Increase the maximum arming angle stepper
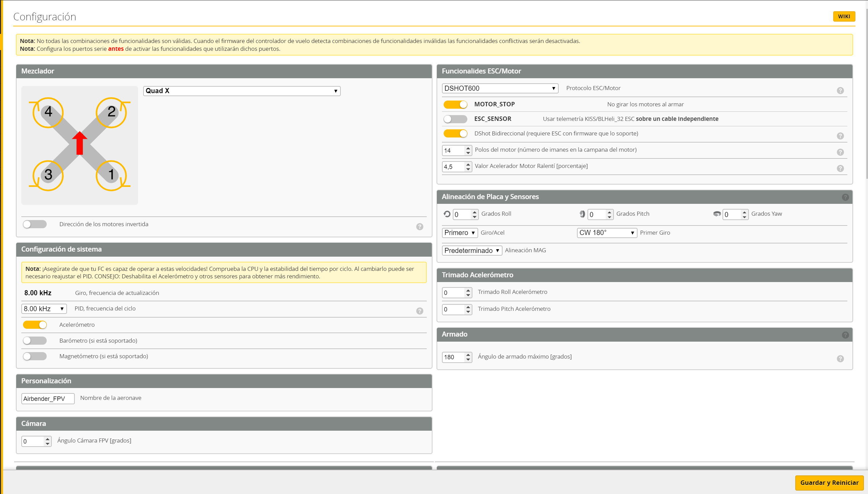868x494 pixels. tap(468, 355)
